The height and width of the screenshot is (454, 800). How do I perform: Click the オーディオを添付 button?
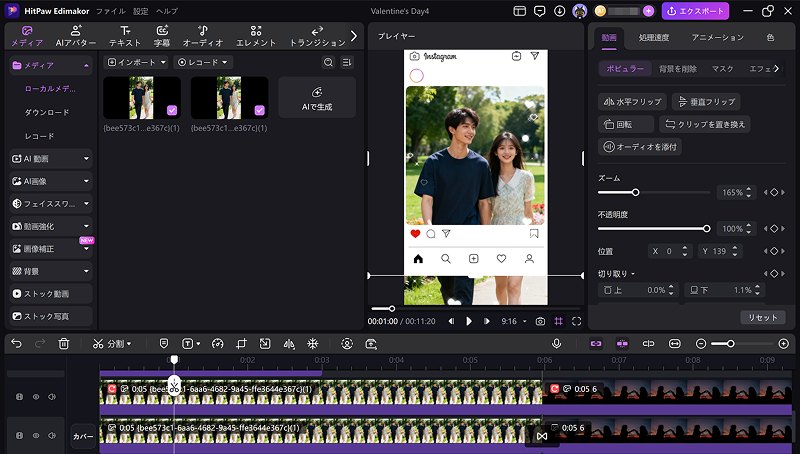[640, 146]
